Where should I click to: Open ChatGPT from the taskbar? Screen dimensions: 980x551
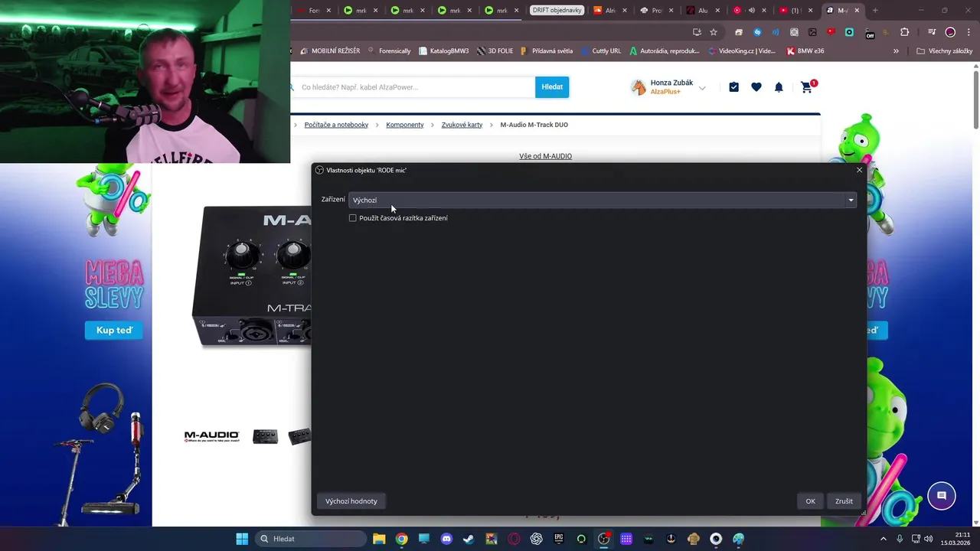pyautogui.click(x=536, y=539)
